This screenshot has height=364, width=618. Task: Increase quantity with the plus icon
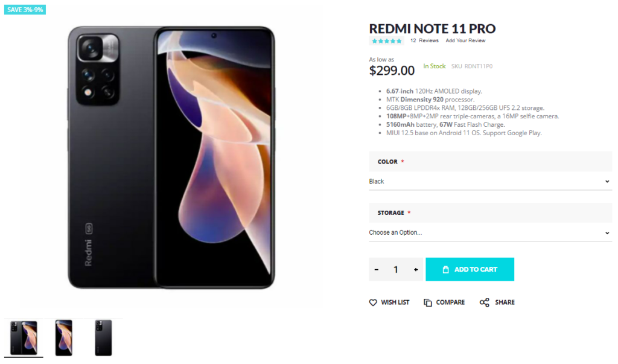[416, 270]
